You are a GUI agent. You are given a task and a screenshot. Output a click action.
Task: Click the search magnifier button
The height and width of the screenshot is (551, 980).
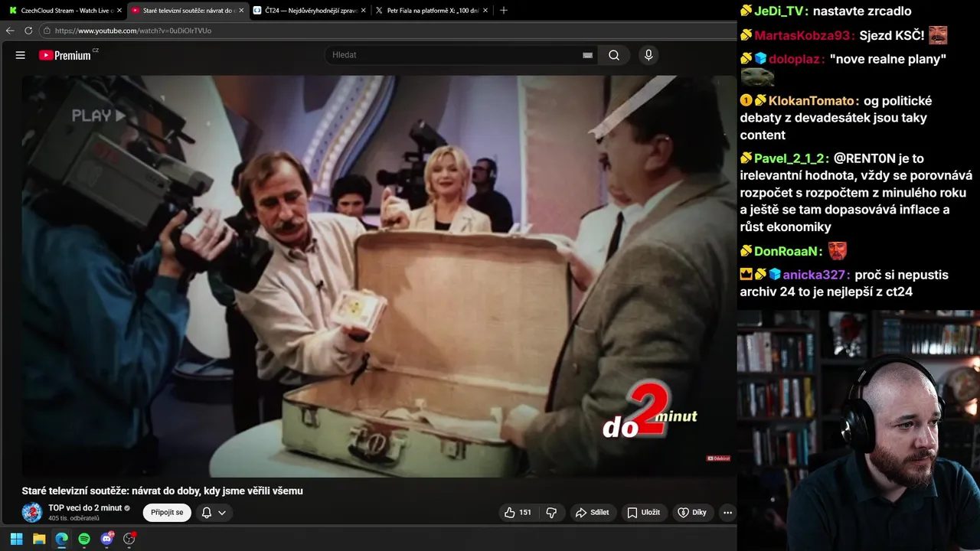(614, 55)
